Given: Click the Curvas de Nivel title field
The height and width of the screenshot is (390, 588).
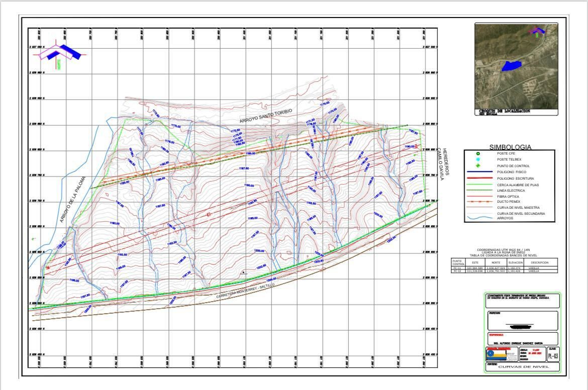Looking at the screenshot, I should (523, 367).
